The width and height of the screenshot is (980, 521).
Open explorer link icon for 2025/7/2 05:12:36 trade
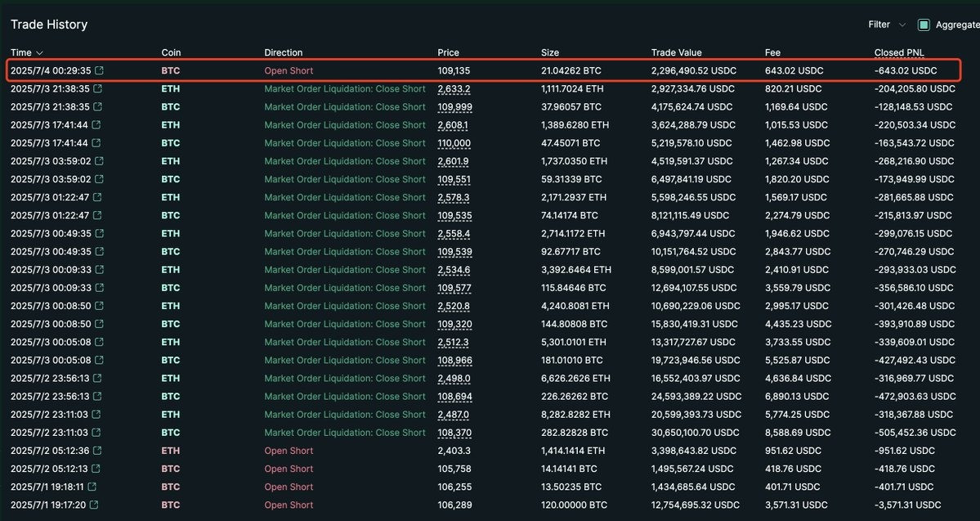[x=97, y=451]
